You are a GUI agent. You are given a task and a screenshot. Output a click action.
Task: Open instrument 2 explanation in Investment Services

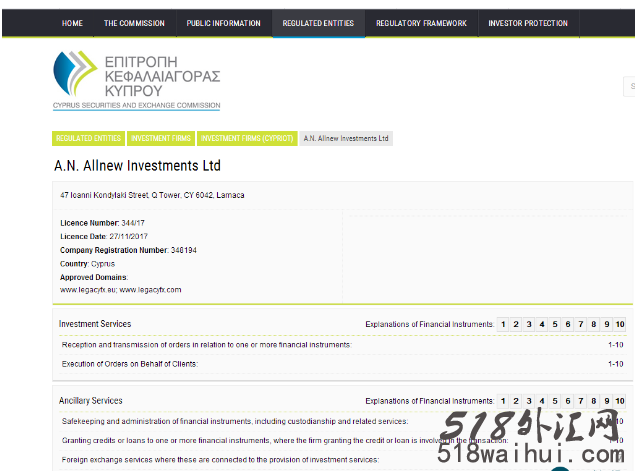click(x=516, y=324)
